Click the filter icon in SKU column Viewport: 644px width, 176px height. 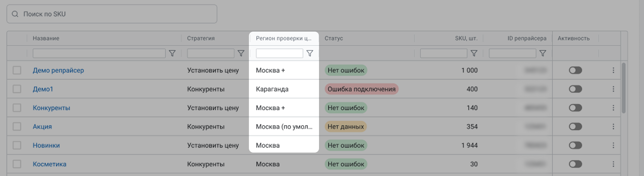[474, 53]
